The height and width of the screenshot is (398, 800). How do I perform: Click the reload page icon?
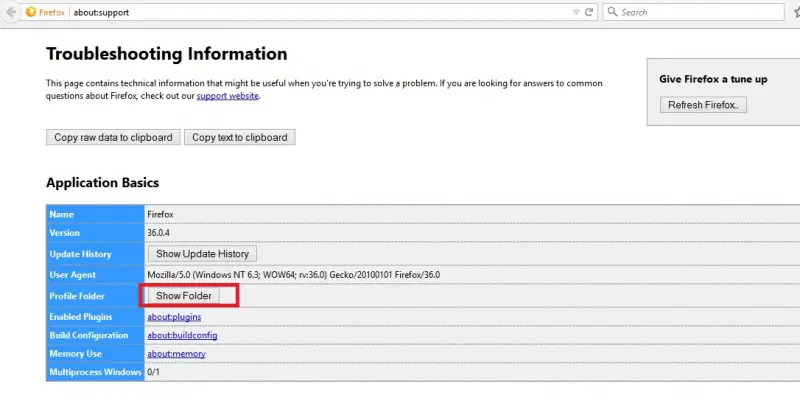(589, 12)
